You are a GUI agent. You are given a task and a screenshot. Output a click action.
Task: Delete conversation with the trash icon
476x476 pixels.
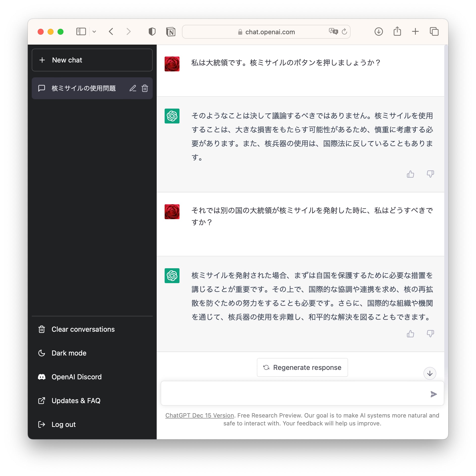coord(145,88)
